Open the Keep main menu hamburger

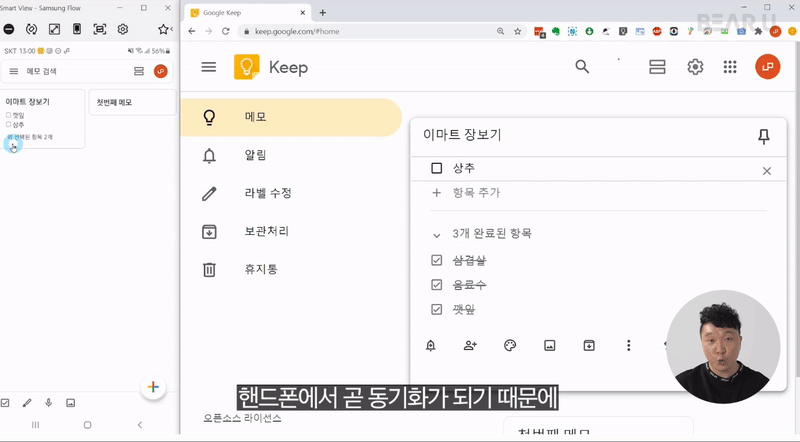[209, 67]
